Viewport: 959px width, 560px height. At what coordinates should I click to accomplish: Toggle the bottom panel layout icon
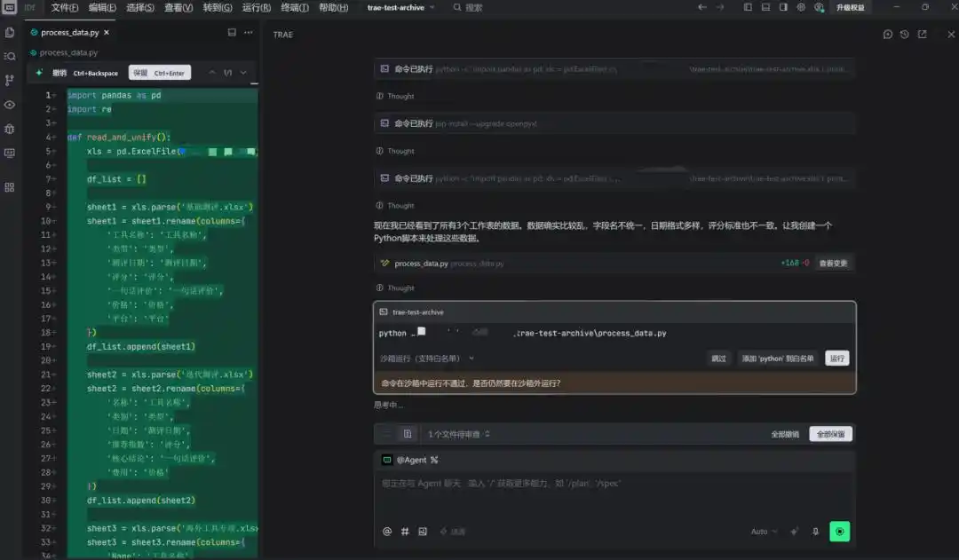pyautogui.click(x=765, y=7)
